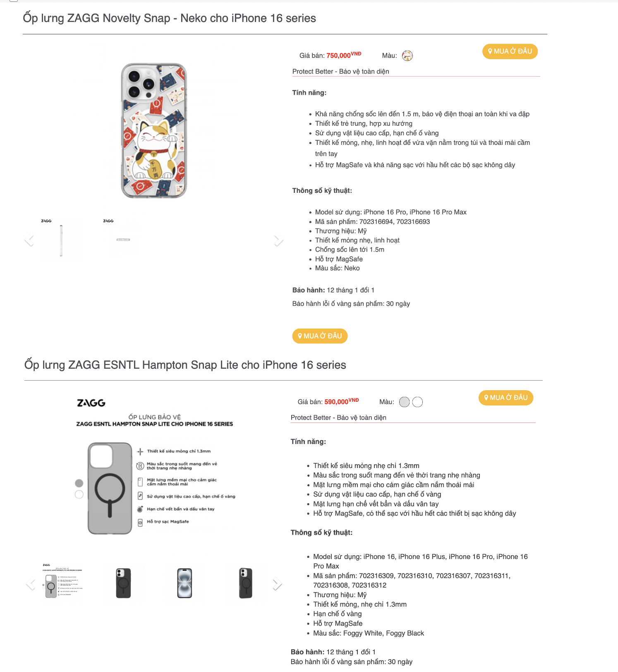Select the iPhone front screen thumbnail
The image size is (618, 672).
coord(184,583)
